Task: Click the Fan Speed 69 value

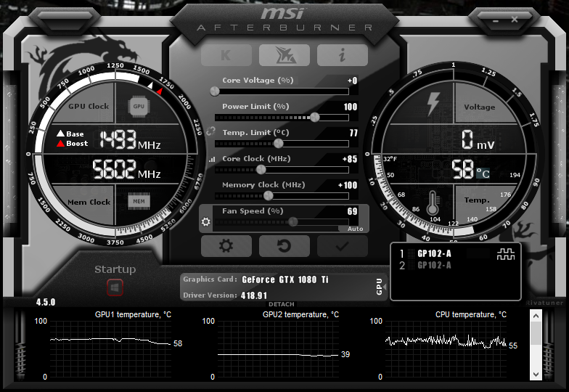Action: click(353, 211)
